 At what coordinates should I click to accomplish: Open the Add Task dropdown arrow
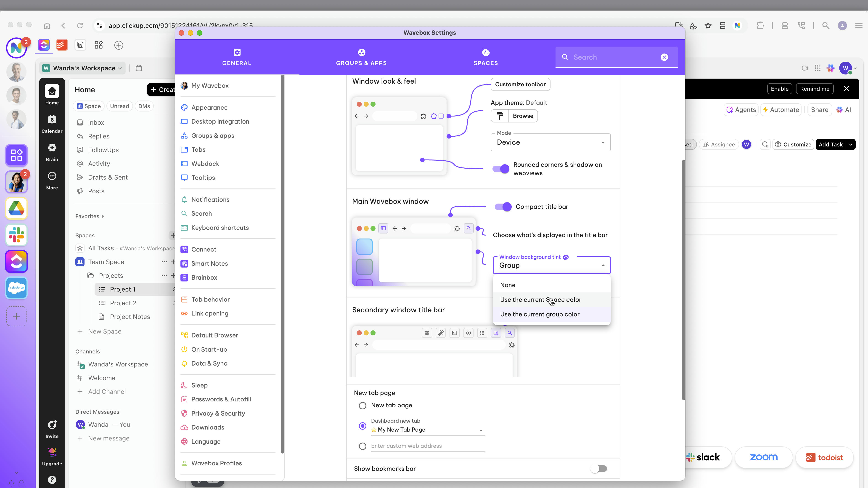(x=850, y=144)
